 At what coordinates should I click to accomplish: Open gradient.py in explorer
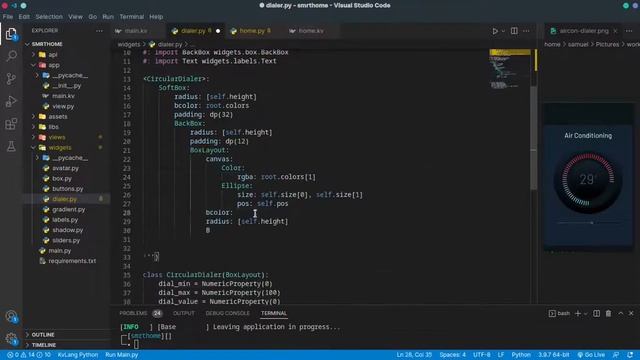(x=68, y=209)
